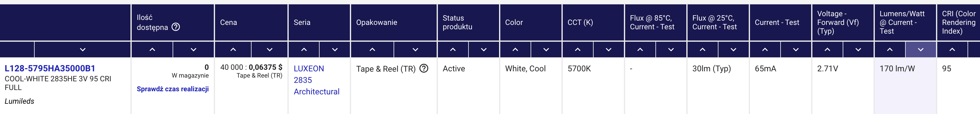Sort Flux @ 85°C column descending

pyautogui.click(x=671, y=50)
